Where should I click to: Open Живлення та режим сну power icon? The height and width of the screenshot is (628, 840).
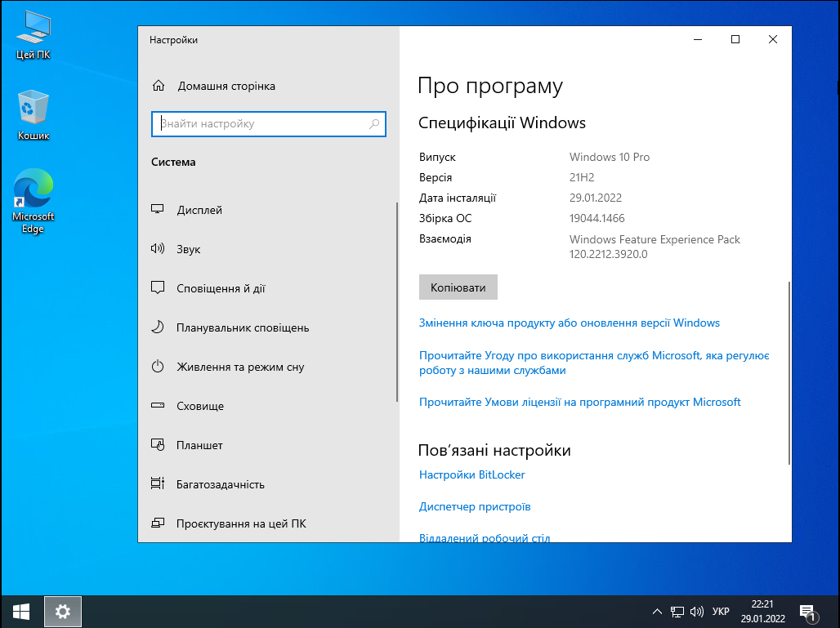(x=159, y=367)
